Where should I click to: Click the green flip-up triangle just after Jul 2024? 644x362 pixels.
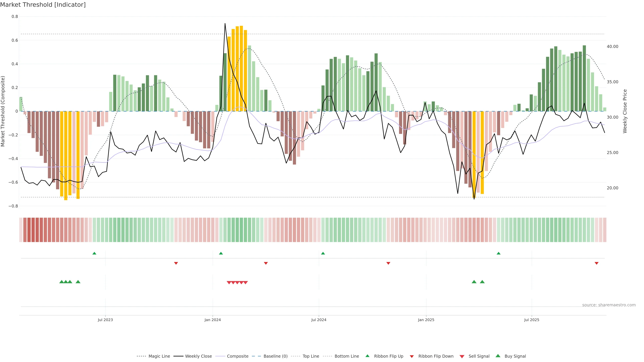[x=323, y=253]
